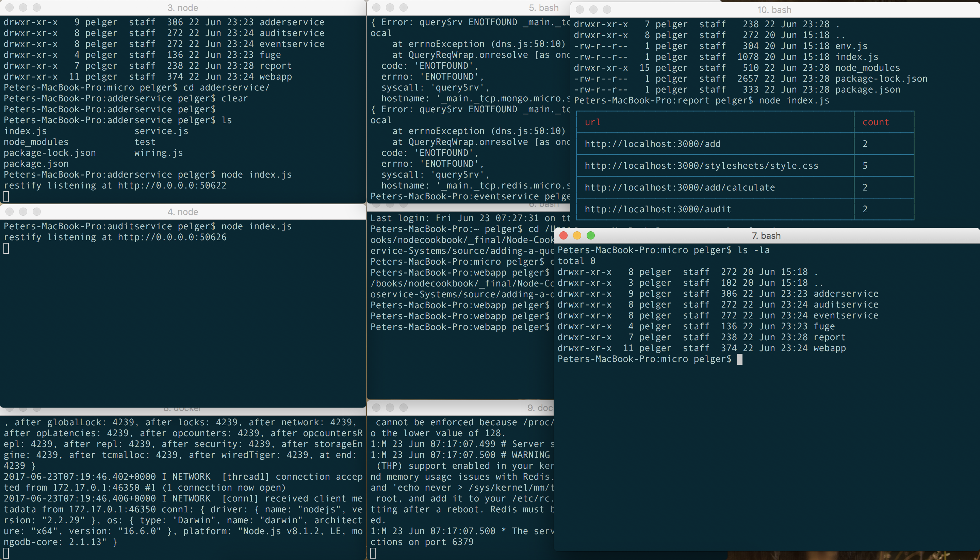Minimize the '4. node' terminal window
980x560 pixels.
coord(23,212)
